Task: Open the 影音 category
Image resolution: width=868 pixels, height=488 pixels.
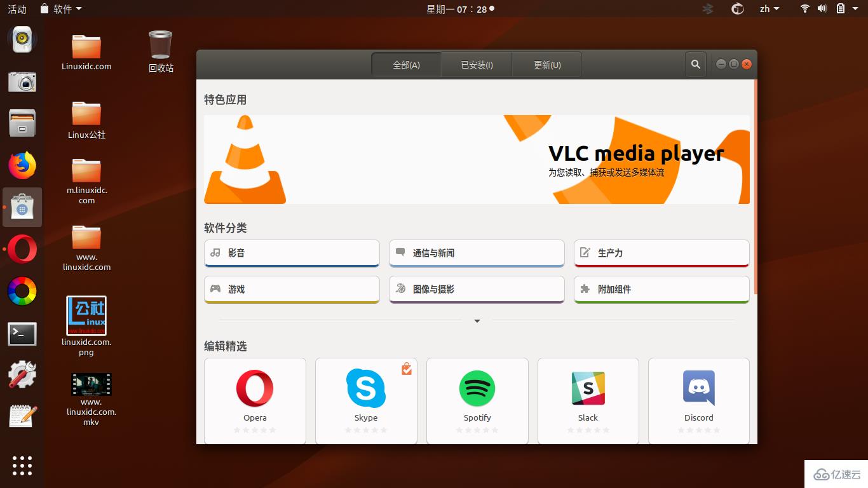Action: [x=292, y=253]
